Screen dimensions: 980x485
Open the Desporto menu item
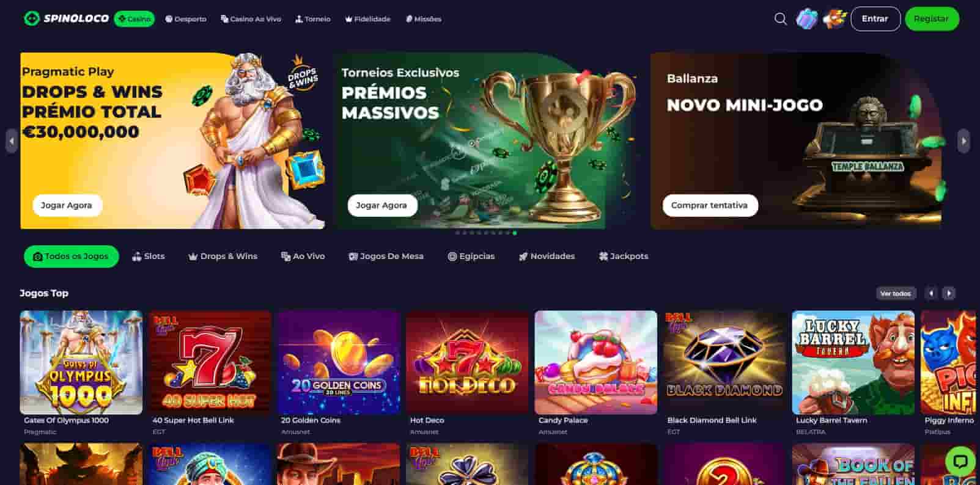[186, 19]
